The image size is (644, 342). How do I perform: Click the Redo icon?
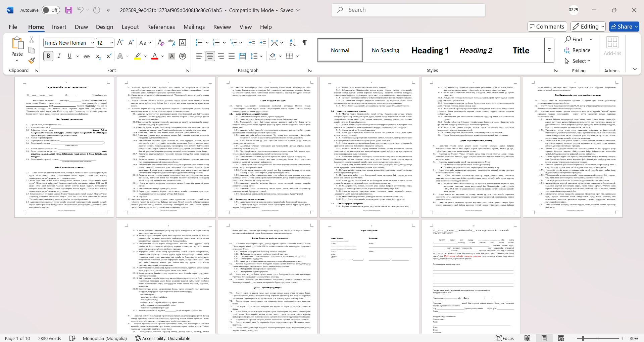97,10
